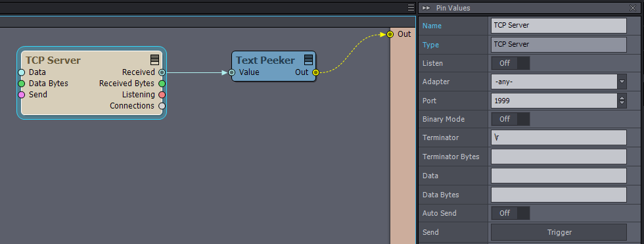Viewport: 644px width, 244px height.
Task: Click the Received output pin on TCP Server
Action: 162,72
